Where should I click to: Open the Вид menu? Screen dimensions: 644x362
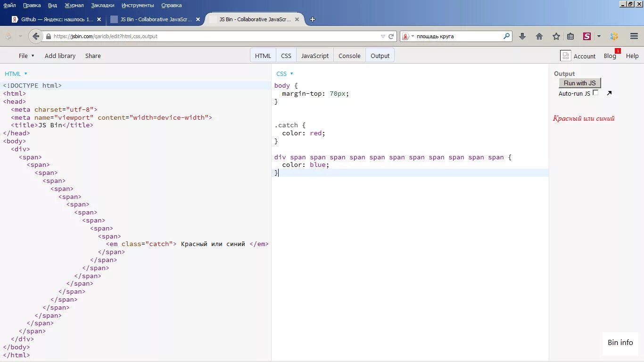52,5
